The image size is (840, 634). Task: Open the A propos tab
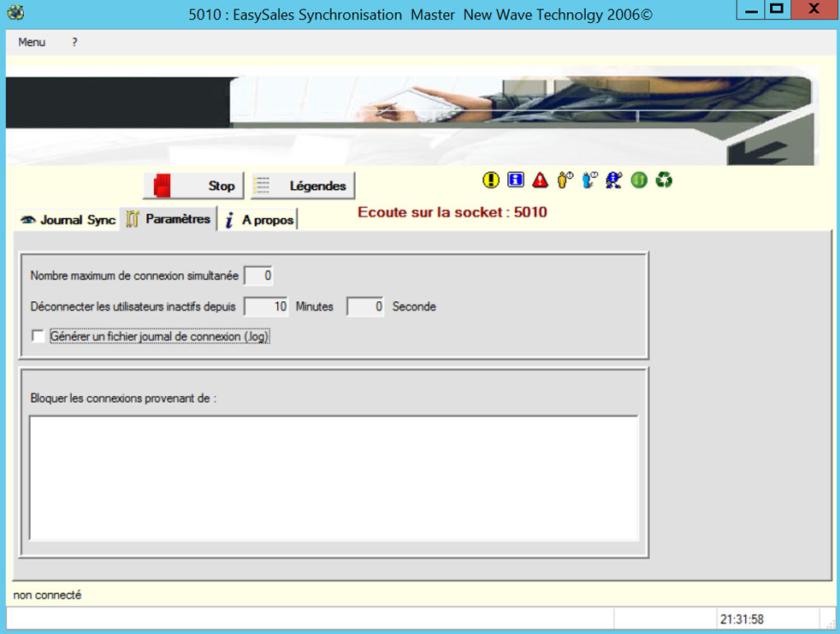tap(258, 220)
